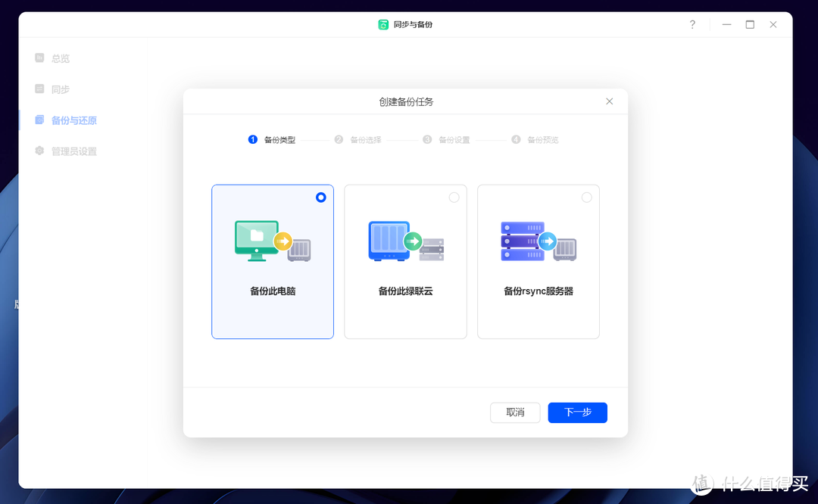This screenshot has width=818, height=504.
Task: Select the 备份rsync服务器 radio button
Action: pyautogui.click(x=586, y=197)
